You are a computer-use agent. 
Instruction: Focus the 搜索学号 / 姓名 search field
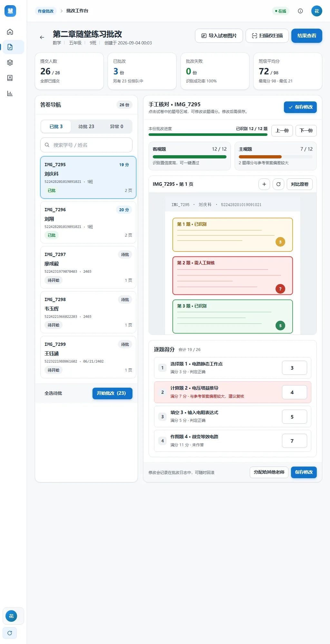pyautogui.click(x=86, y=145)
